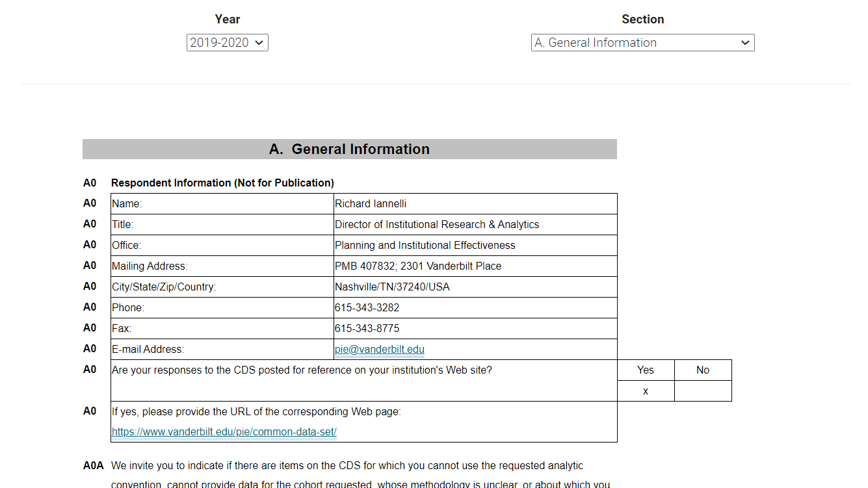Click the Respondent Information section heading
Image resolution: width=868 pixels, height=488 pixels.
(x=222, y=183)
